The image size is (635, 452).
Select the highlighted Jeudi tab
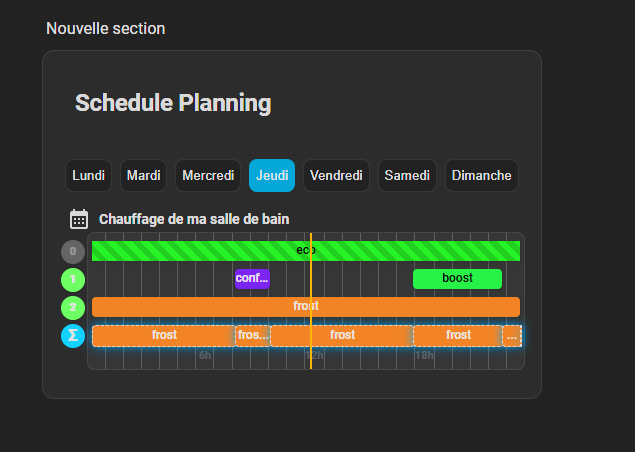pos(272,176)
